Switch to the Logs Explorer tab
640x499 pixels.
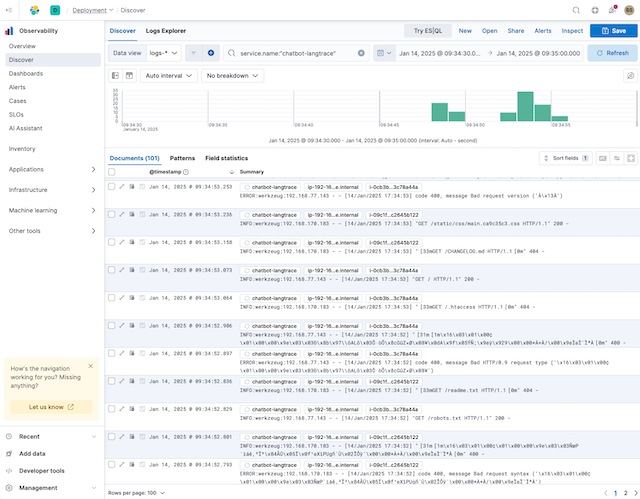(166, 31)
